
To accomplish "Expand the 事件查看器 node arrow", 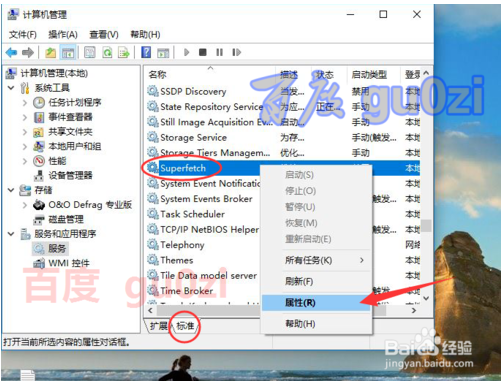I will click(25, 117).
